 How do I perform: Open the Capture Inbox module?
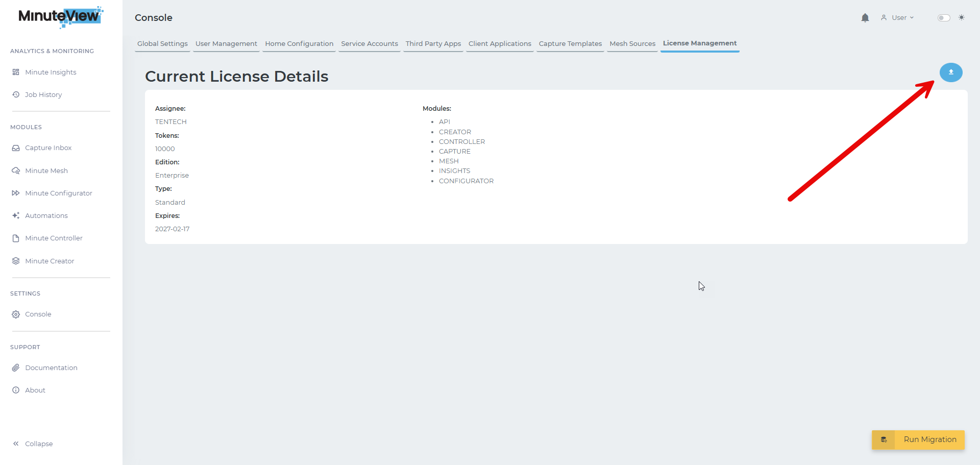pyautogui.click(x=16, y=148)
